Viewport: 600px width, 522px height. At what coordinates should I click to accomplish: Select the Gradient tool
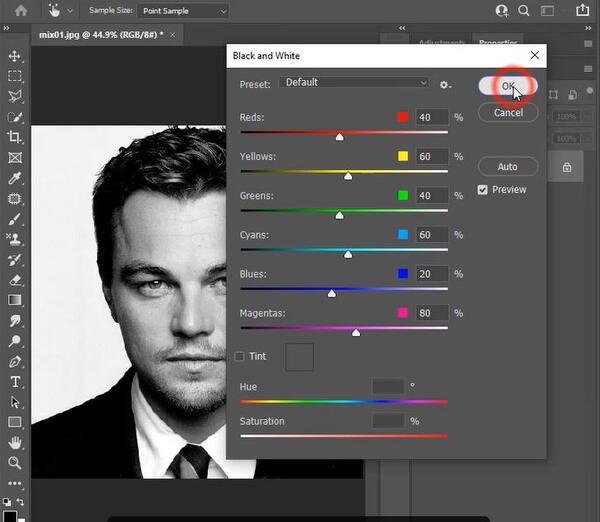(15, 300)
